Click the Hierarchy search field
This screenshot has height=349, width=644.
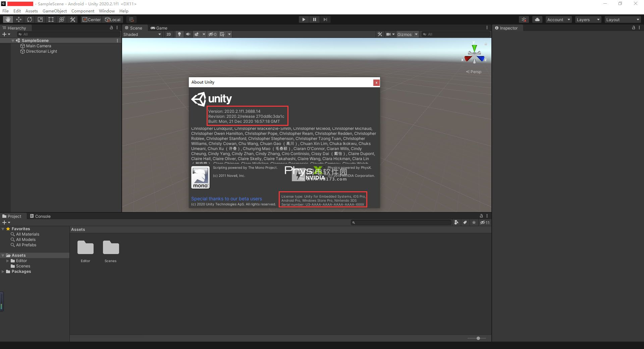tap(69, 34)
